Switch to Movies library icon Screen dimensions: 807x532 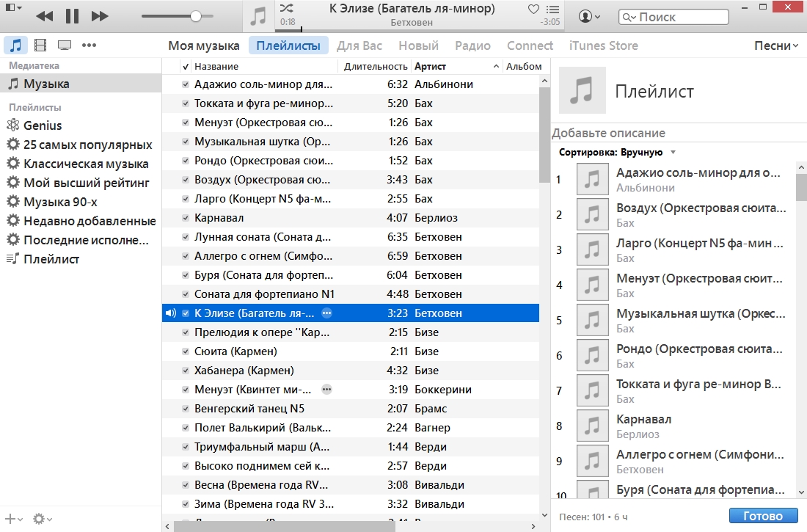[x=40, y=45]
